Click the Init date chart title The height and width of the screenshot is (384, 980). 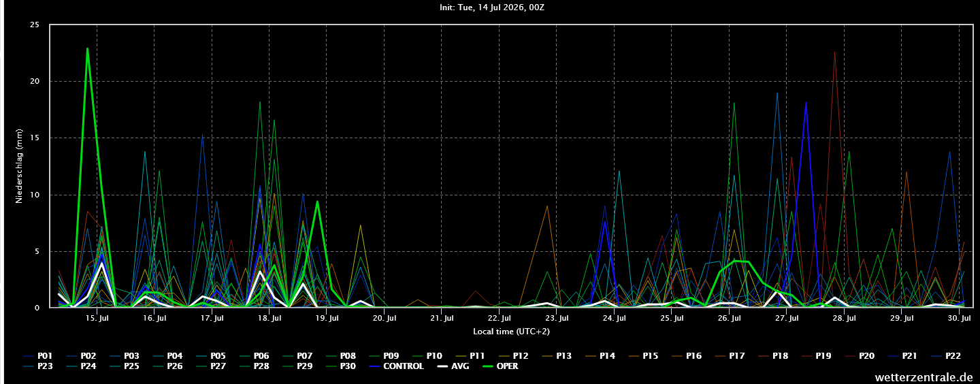[491, 8]
